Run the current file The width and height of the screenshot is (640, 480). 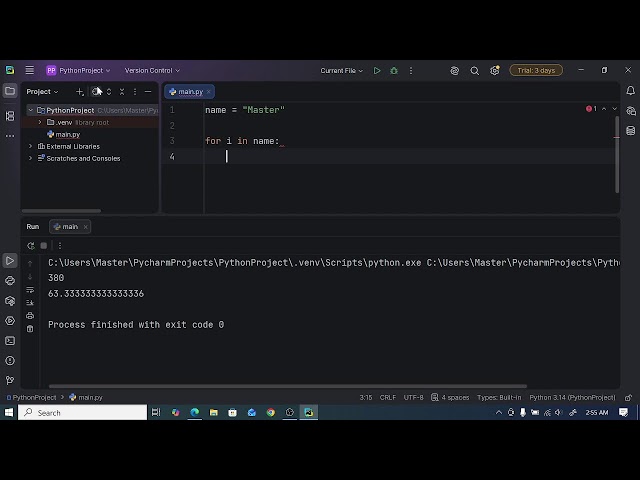point(377,71)
